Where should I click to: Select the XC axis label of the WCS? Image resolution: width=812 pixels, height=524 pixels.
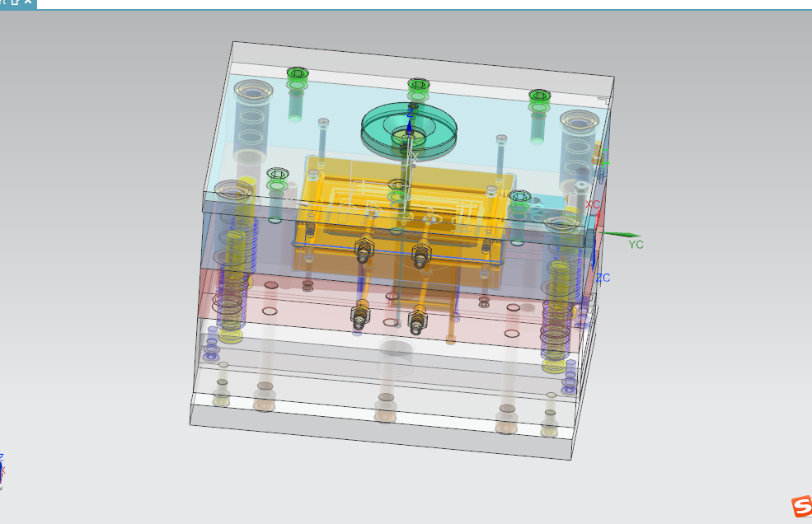(x=593, y=204)
